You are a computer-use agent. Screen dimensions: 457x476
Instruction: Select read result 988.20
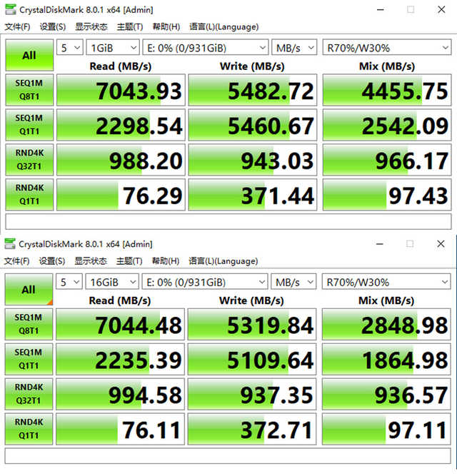pyautogui.click(x=121, y=160)
